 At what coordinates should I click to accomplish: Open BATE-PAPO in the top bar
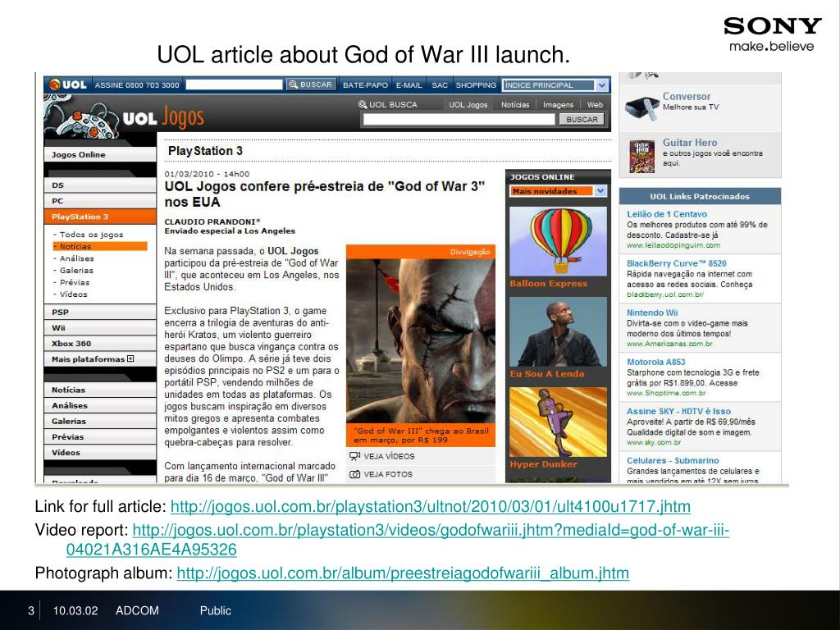click(365, 84)
